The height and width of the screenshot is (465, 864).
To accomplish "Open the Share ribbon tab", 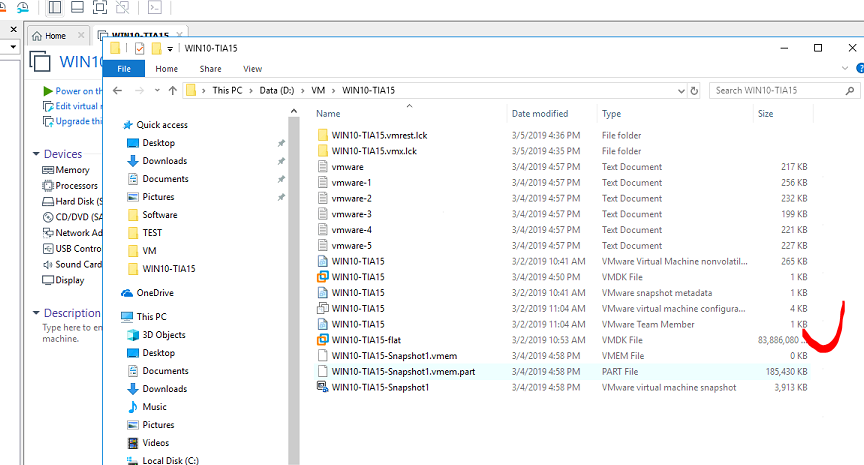I will click(x=210, y=69).
